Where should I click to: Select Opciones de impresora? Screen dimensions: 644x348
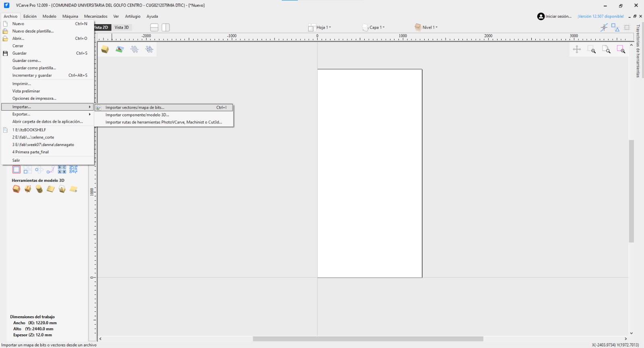click(x=48, y=99)
